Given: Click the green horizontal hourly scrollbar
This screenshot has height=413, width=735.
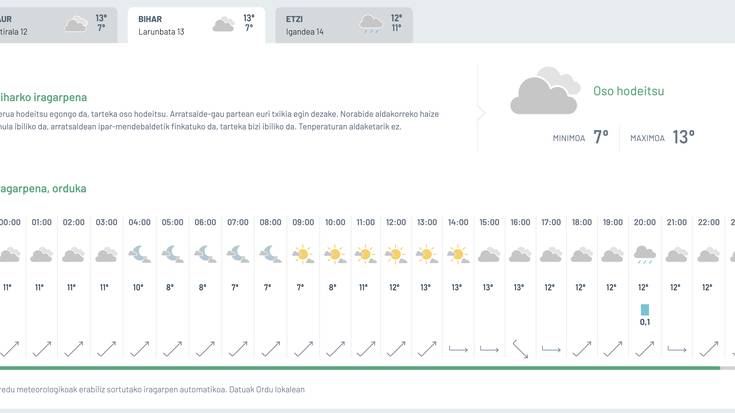Looking at the screenshot, I should click(x=360, y=368).
